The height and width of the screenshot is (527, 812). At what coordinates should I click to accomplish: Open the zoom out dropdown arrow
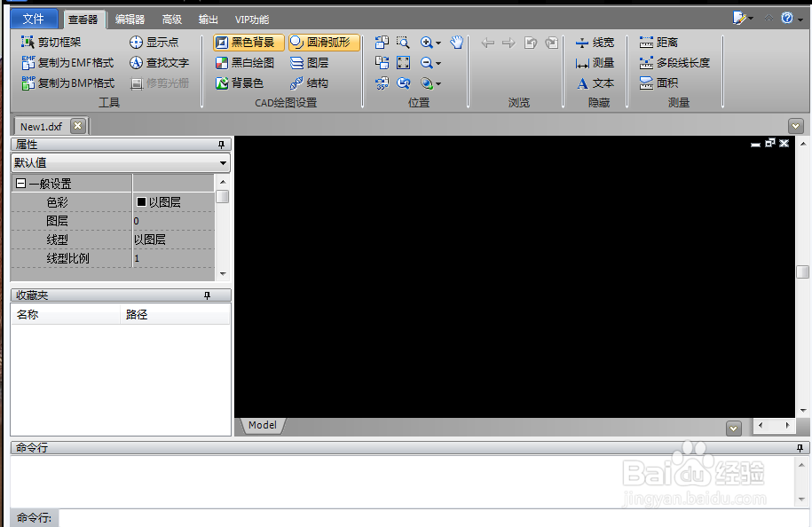438,63
